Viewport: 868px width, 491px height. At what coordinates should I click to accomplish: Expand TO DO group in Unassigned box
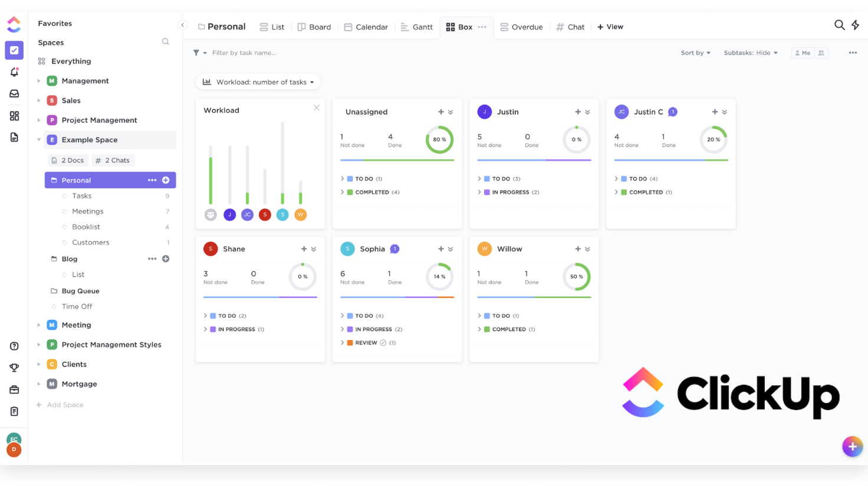pyautogui.click(x=343, y=178)
